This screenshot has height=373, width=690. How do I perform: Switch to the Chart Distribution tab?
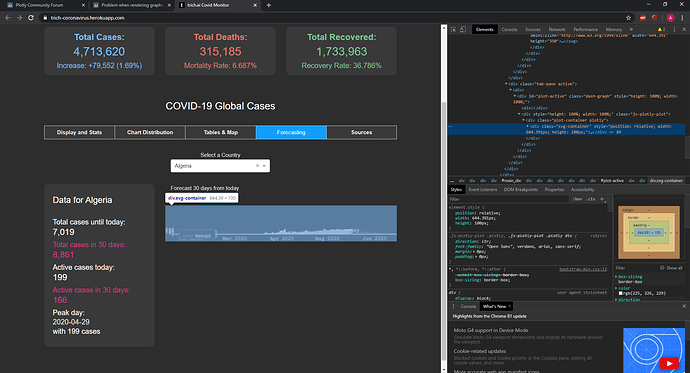coord(150,132)
